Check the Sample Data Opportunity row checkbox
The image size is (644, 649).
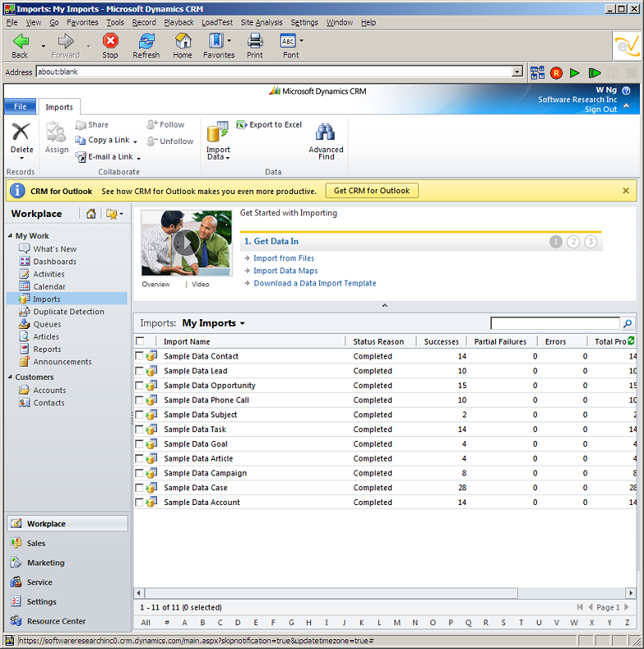pyautogui.click(x=139, y=385)
